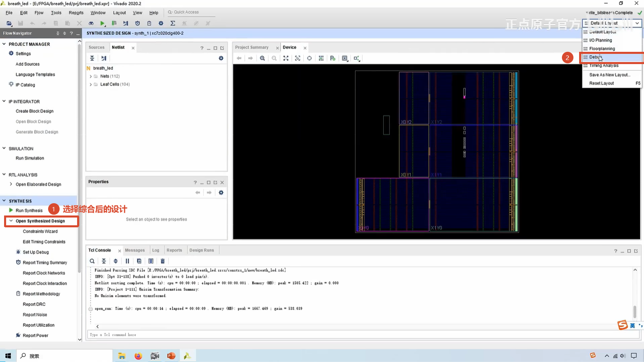Image resolution: width=644 pixels, height=362 pixels.
Task: Click Windows Start button
Action: [8, 356]
